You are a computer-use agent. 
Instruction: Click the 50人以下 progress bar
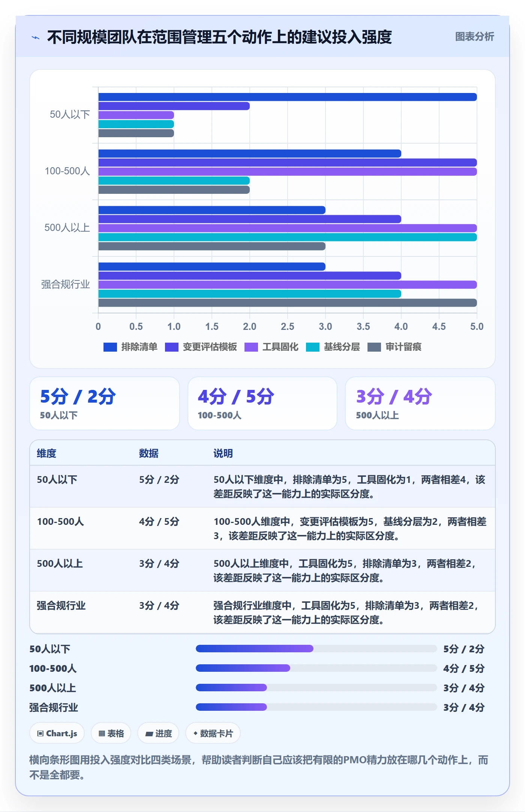click(x=316, y=649)
